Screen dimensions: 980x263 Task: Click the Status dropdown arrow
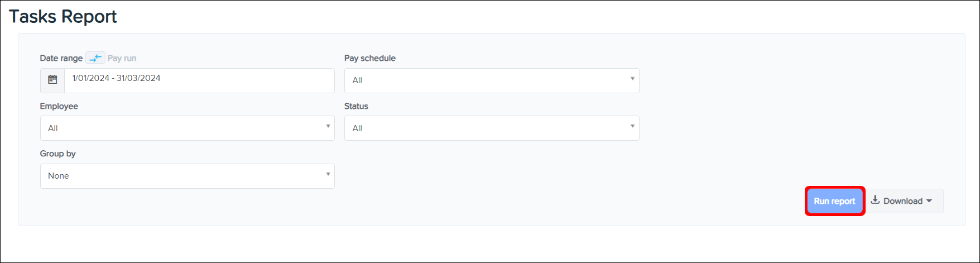coord(632,126)
